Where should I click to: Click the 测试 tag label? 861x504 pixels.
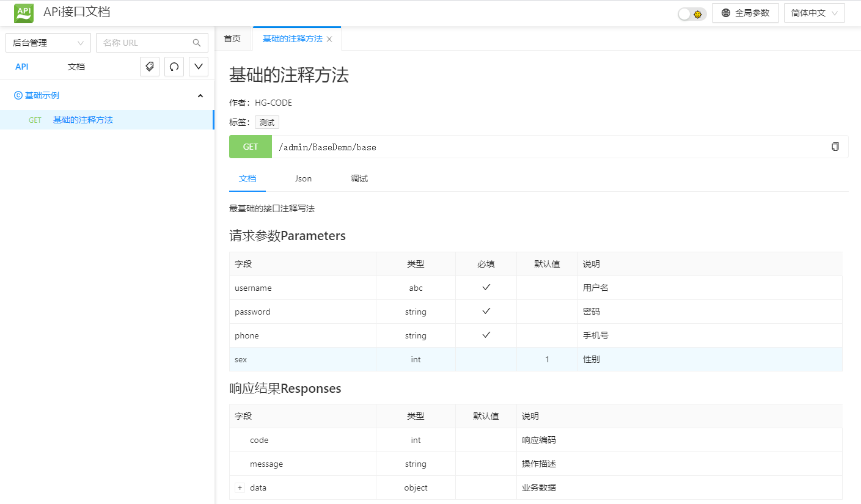tap(267, 122)
